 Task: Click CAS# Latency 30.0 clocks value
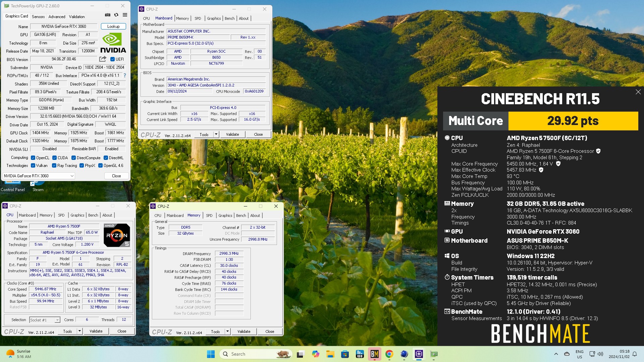point(229,265)
